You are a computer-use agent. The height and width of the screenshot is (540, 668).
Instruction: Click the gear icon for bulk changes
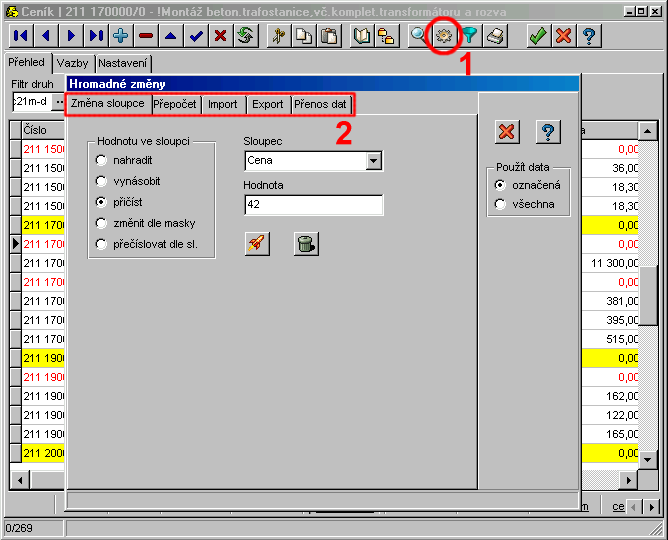tap(444, 35)
